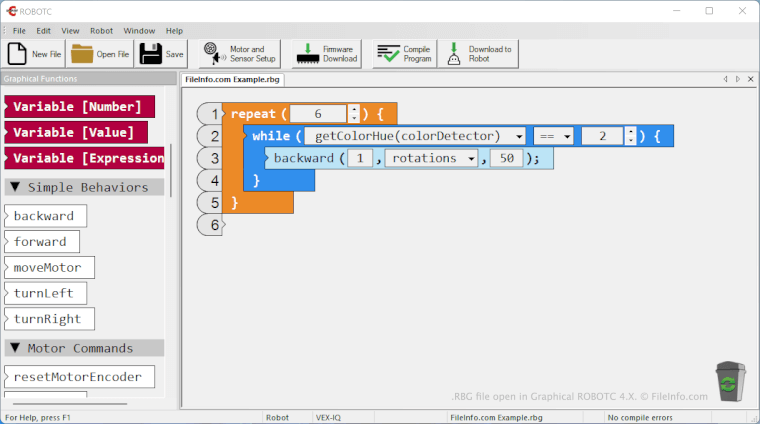Click the New File toolbar icon
This screenshot has height=424, width=760.
[x=17, y=54]
